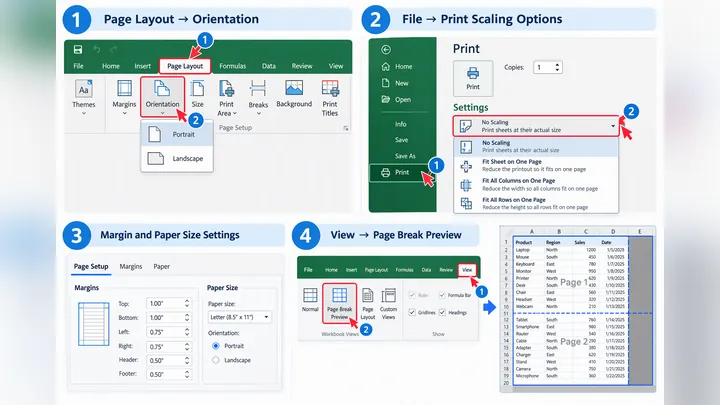The width and height of the screenshot is (720, 405).
Task: Adjust the Left margin spinner
Action: (x=187, y=332)
